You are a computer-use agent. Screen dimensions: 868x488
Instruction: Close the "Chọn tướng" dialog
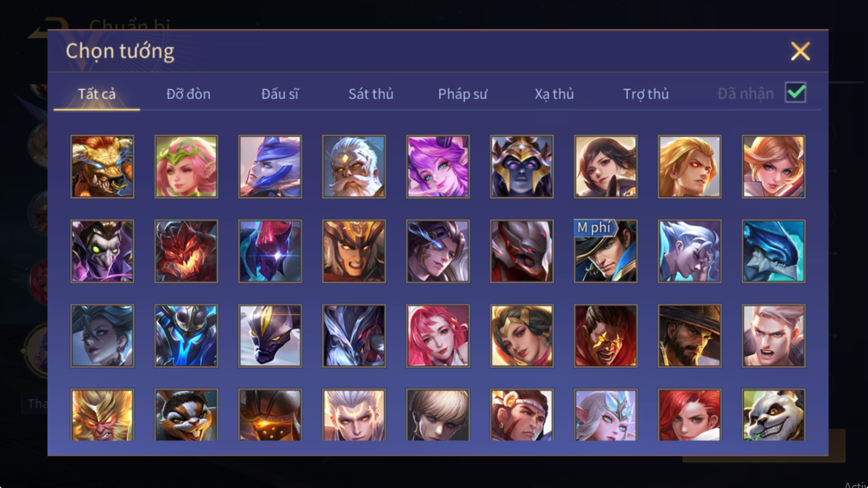[x=800, y=51]
